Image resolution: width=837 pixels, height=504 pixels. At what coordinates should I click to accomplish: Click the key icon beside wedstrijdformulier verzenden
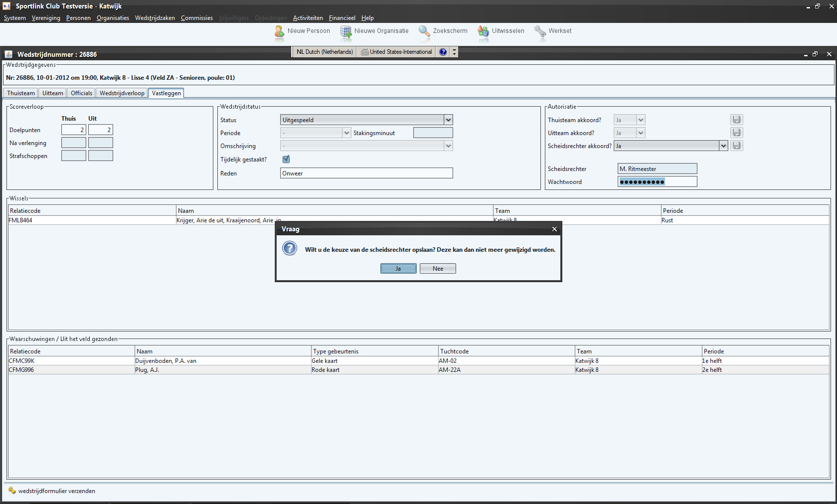click(12, 491)
